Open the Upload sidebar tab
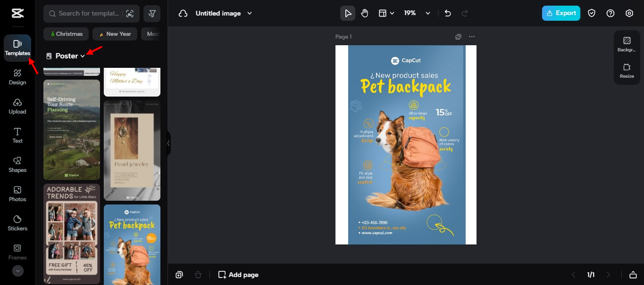644x285 pixels. pyautogui.click(x=18, y=106)
